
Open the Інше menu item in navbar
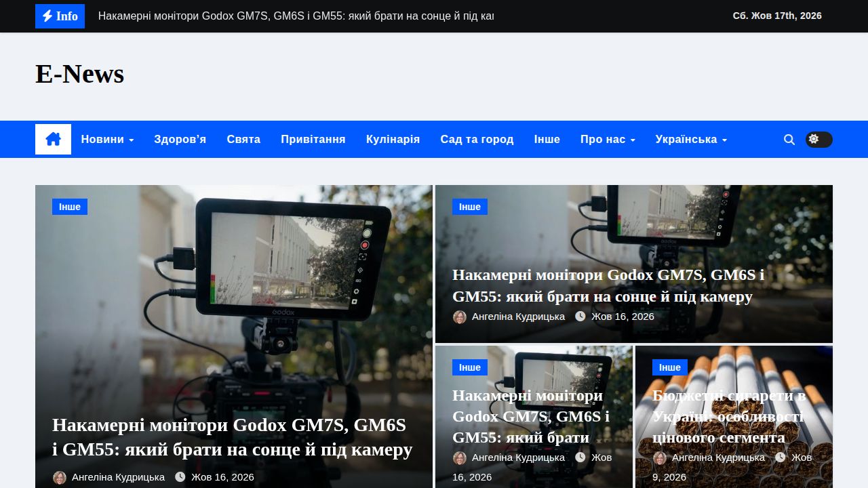point(547,140)
